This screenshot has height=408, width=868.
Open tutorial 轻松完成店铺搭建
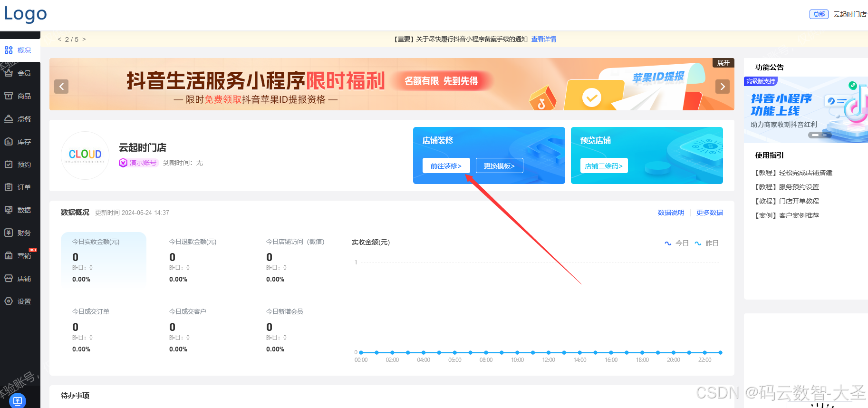793,173
